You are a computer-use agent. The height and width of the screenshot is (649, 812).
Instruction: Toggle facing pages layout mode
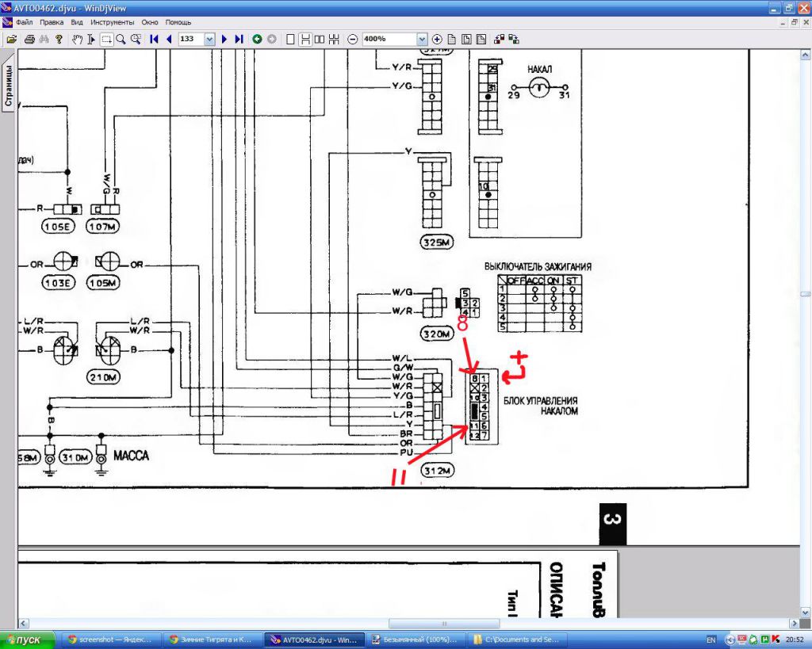319,39
